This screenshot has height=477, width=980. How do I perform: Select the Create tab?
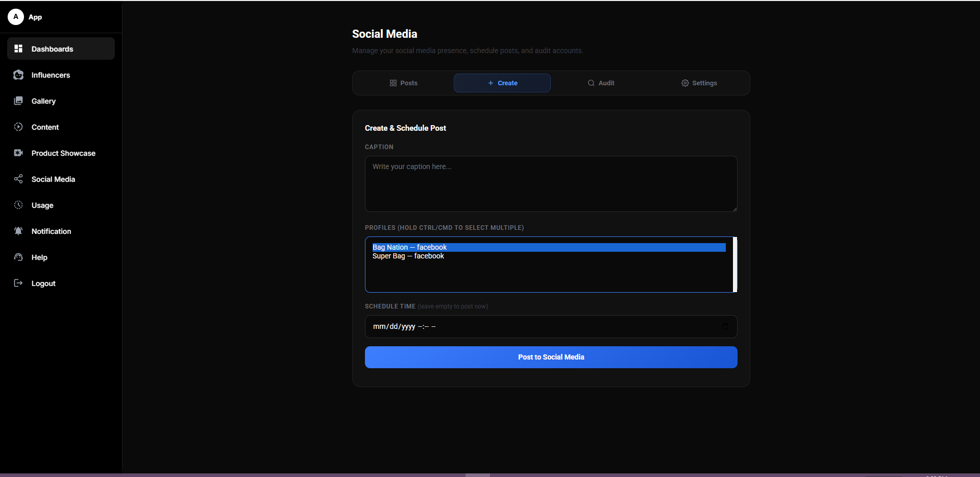tap(502, 83)
